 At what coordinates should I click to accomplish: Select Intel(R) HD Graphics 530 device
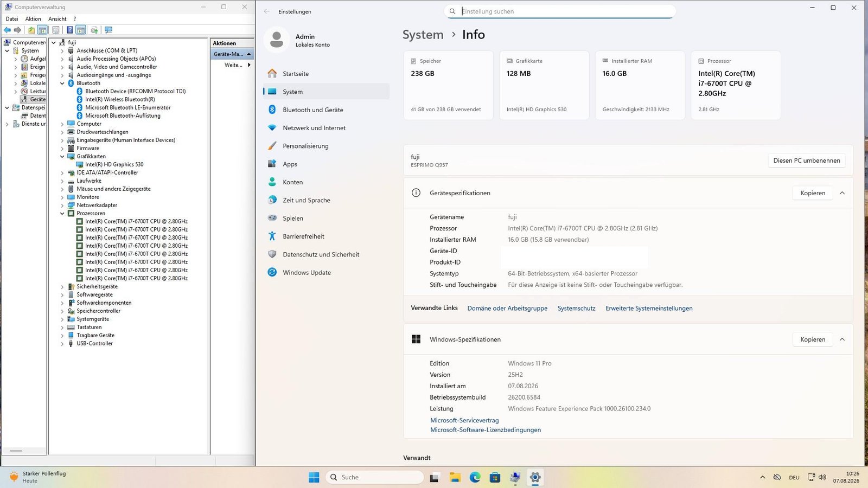click(x=114, y=164)
